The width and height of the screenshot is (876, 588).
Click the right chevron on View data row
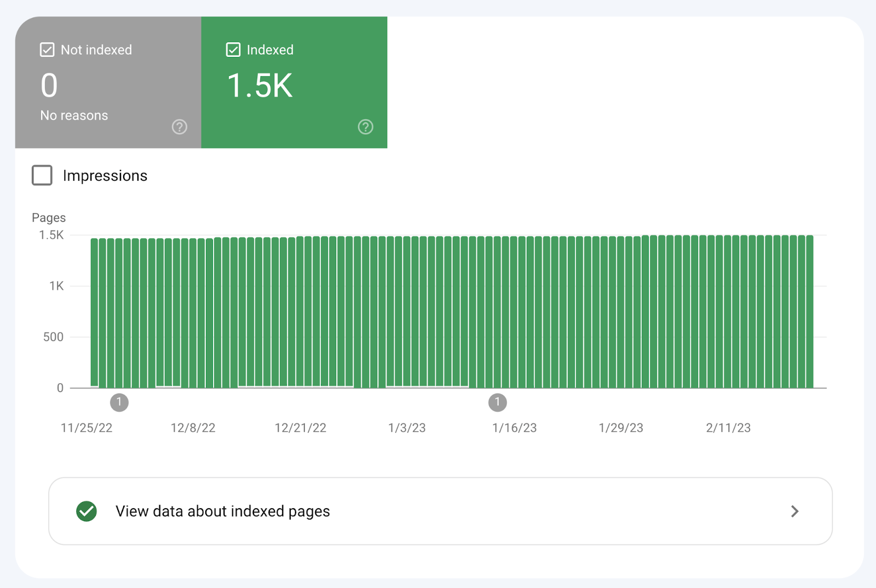click(794, 511)
